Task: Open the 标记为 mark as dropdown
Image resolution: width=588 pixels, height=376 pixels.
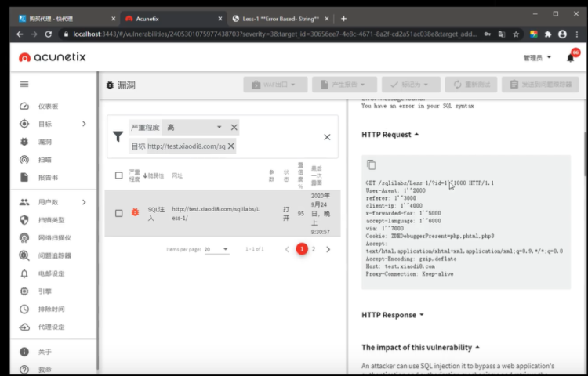Action: [x=411, y=85]
